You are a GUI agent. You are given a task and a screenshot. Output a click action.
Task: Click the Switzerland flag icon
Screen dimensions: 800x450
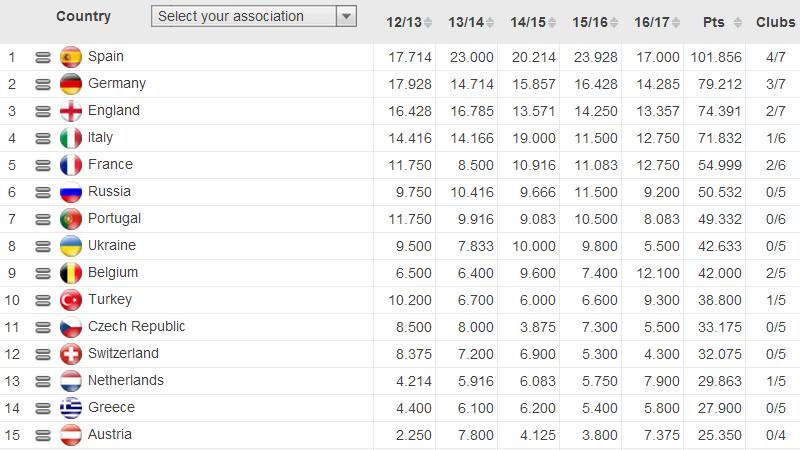70,354
